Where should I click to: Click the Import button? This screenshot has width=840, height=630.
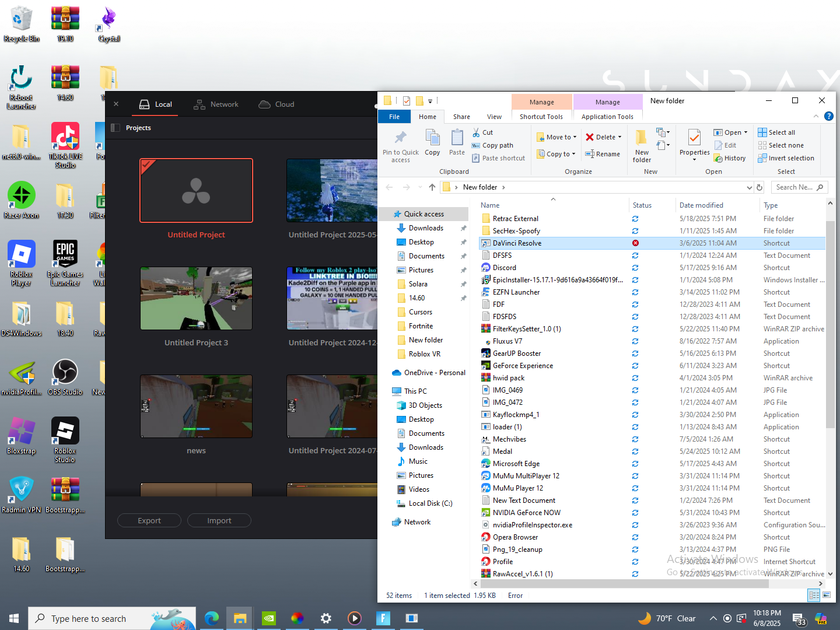pyautogui.click(x=219, y=520)
